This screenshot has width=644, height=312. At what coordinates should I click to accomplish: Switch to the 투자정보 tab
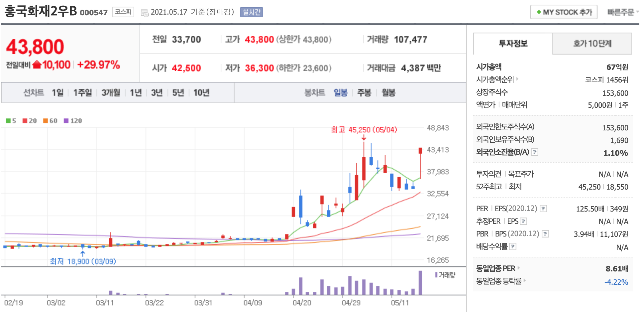point(513,44)
